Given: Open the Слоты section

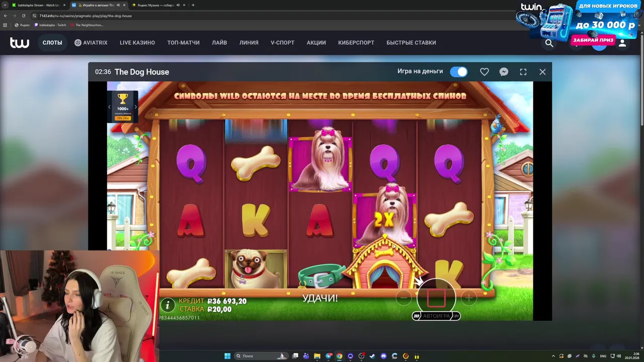Looking at the screenshot, I should tap(52, 43).
